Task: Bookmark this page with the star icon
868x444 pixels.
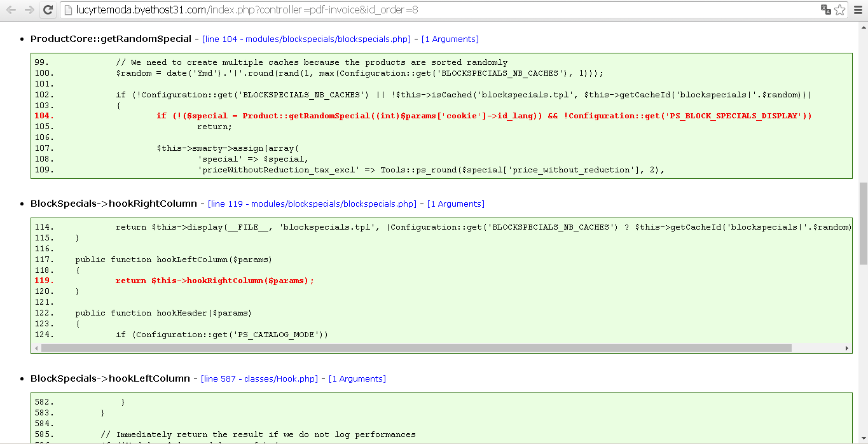Action: [839, 10]
